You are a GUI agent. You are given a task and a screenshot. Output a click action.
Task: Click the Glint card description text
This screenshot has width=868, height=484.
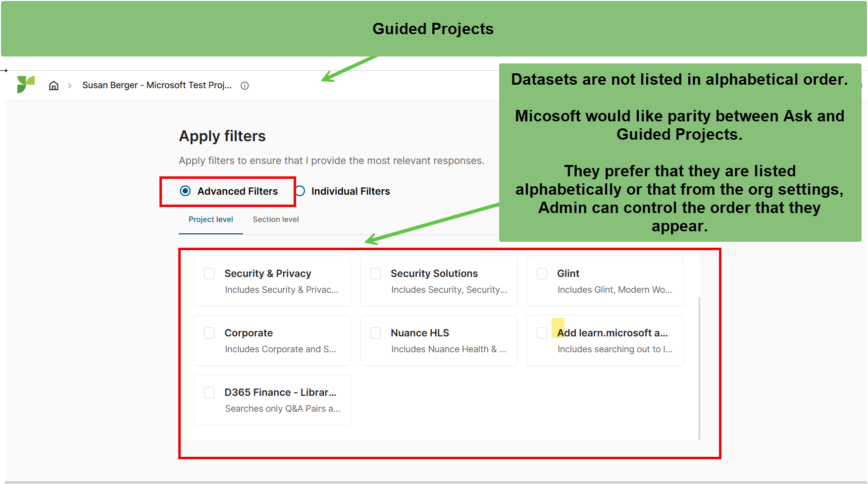615,290
